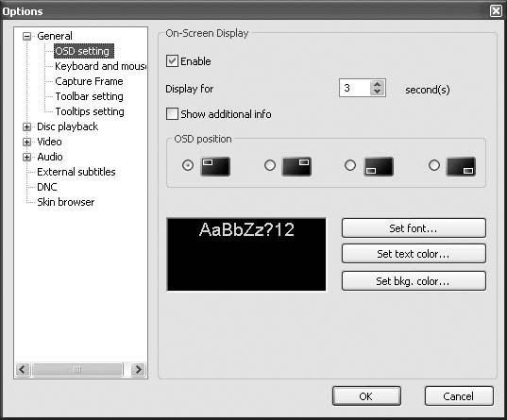Click the top-left OSD position preview icon

pos(215,166)
